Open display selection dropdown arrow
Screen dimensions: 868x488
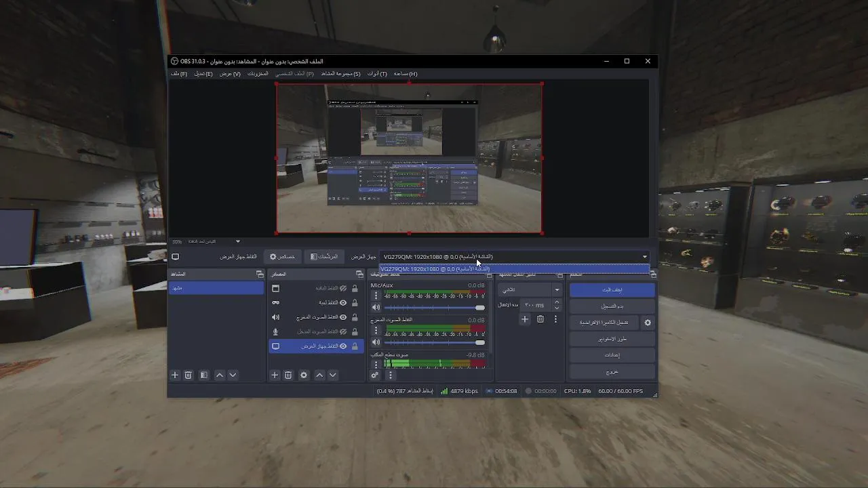[x=645, y=257]
